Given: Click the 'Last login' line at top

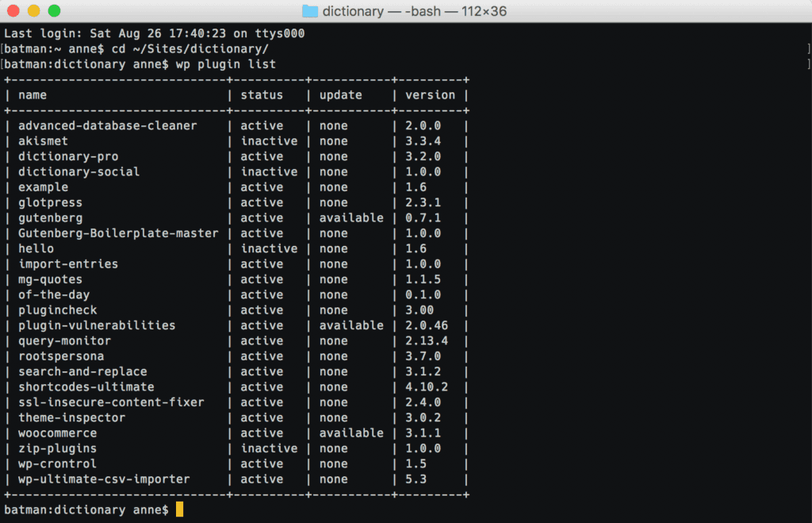Looking at the screenshot, I should 155,34.
